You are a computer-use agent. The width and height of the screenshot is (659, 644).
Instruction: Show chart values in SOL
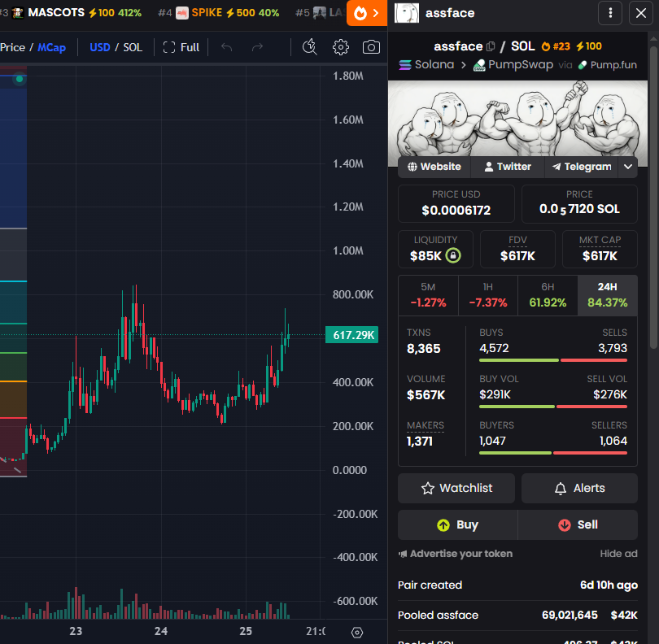133,47
